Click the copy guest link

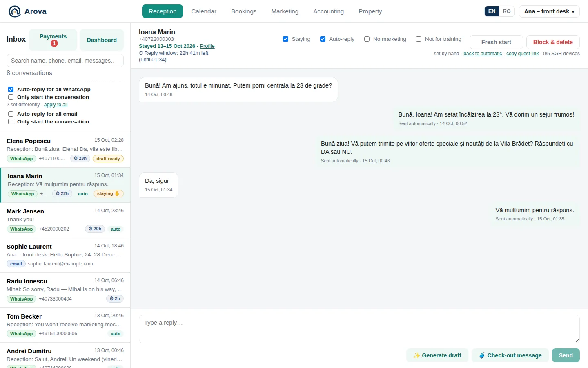(x=522, y=54)
